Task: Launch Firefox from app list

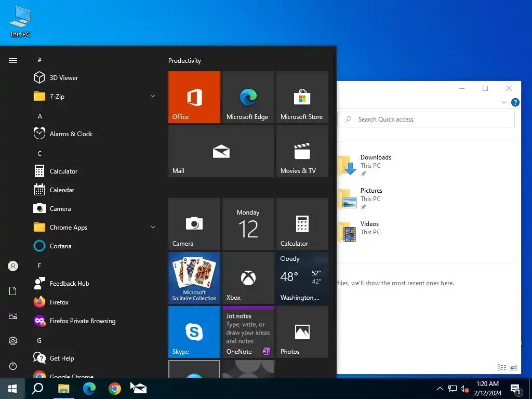Action: 95,302
